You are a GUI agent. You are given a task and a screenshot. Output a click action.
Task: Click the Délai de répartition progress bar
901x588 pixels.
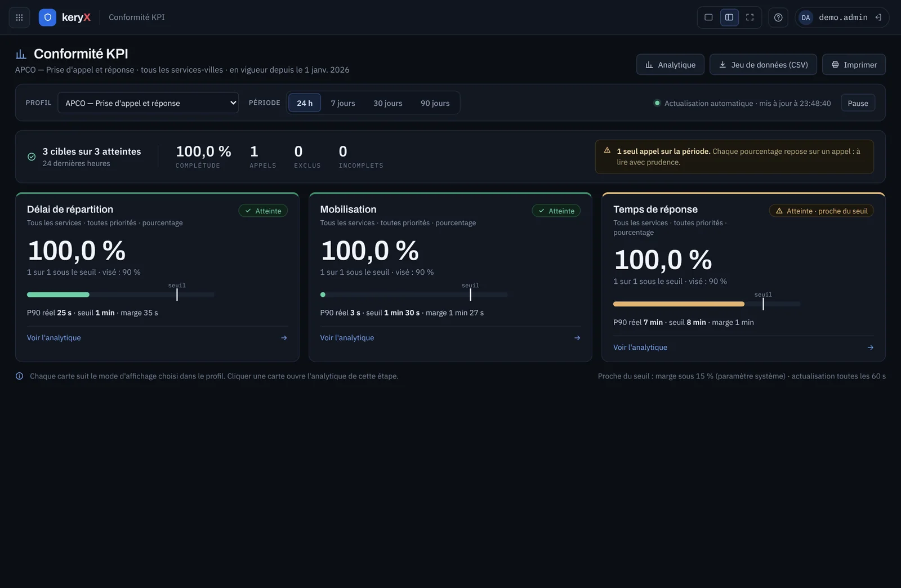coord(121,295)
